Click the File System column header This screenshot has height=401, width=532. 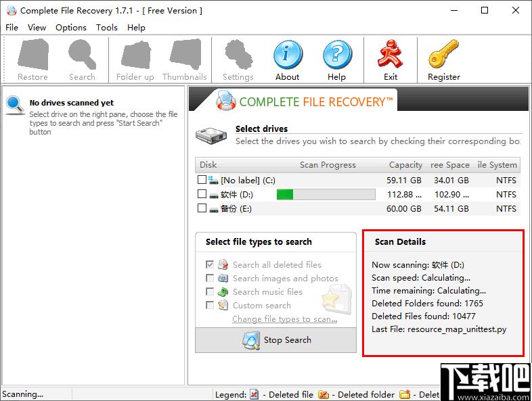(x=497, y=165)
